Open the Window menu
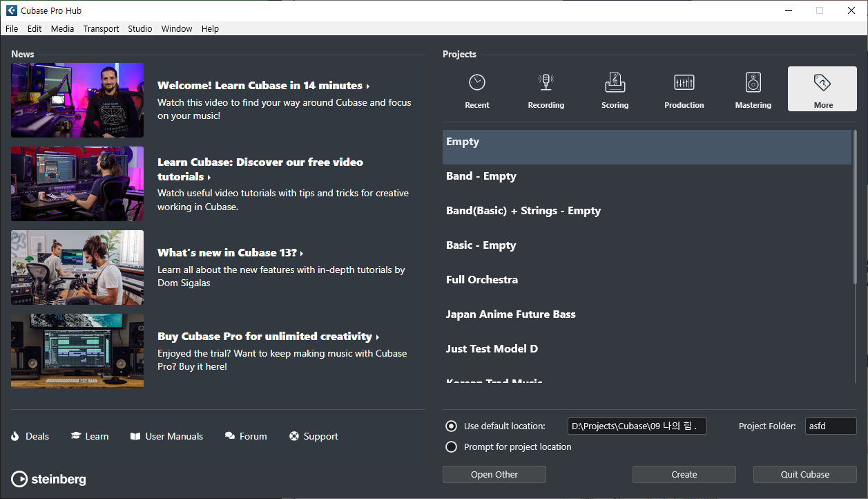868x499 pixels. (x=177, y=28)
